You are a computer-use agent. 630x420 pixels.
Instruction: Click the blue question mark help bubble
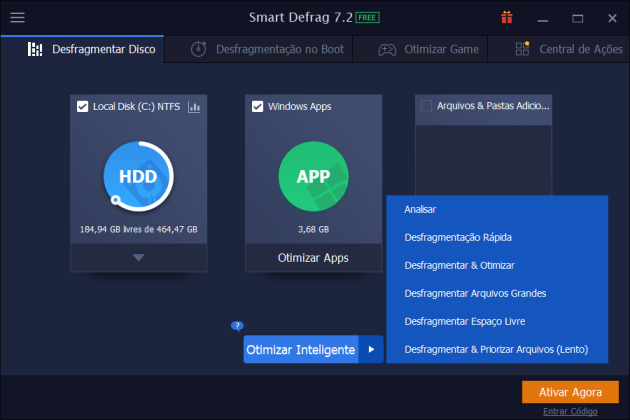pyautogui.click(x=237, y=326)
